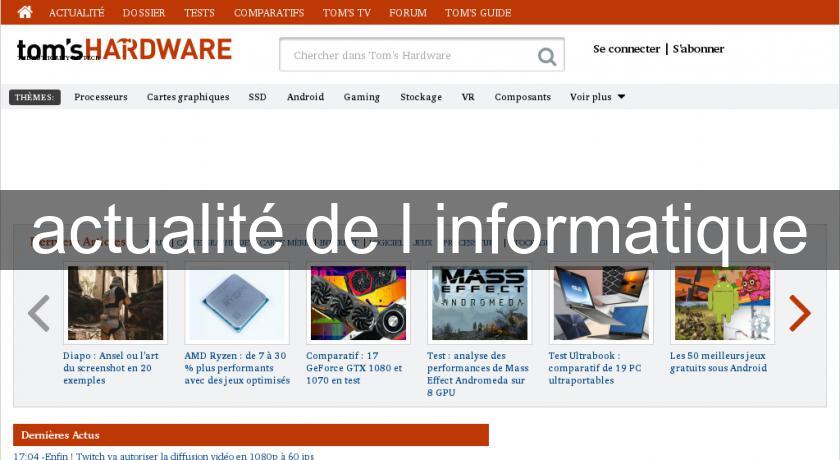Open 'AMD Ryzen : de 7 à 30 %' link
The height and width of the screenshot is (460, 840).
[237, 368]
